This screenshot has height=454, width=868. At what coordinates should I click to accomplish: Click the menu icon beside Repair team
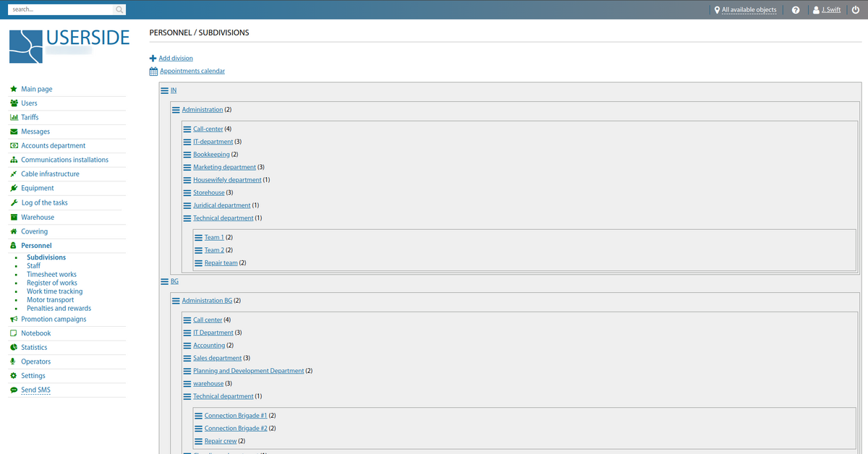[199, 263]
